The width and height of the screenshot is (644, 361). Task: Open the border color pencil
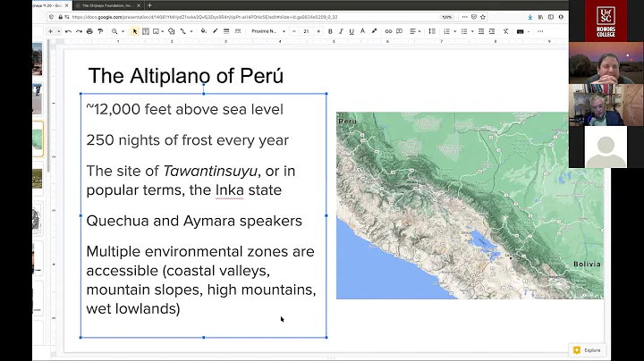215,31
